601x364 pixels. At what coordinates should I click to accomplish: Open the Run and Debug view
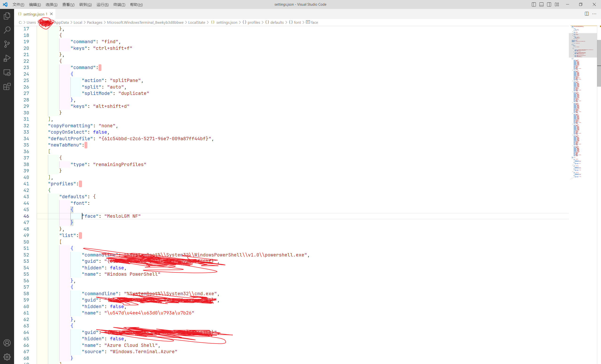tap(7, 58)
